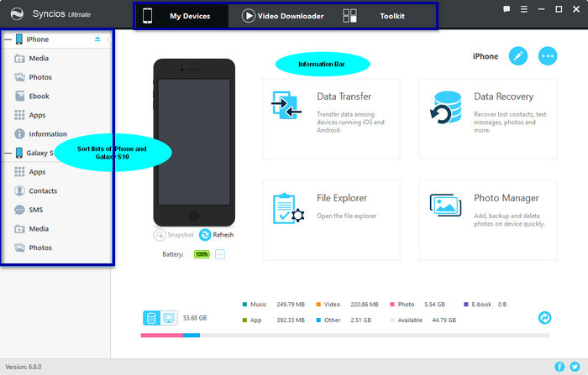588x375 pixels.
Task: Eject the iPhone using the eject icon
Action: coord(97,39)
